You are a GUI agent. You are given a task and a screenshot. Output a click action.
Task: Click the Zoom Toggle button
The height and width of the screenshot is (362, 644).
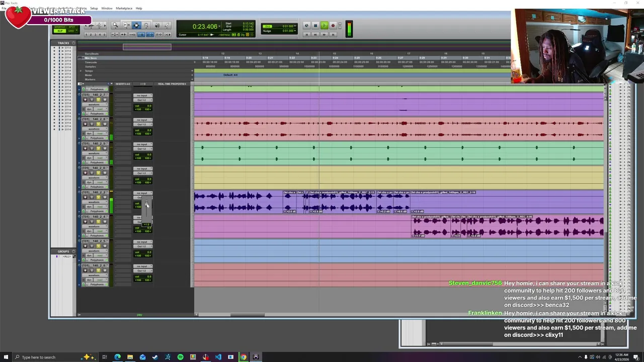[115, 35]
